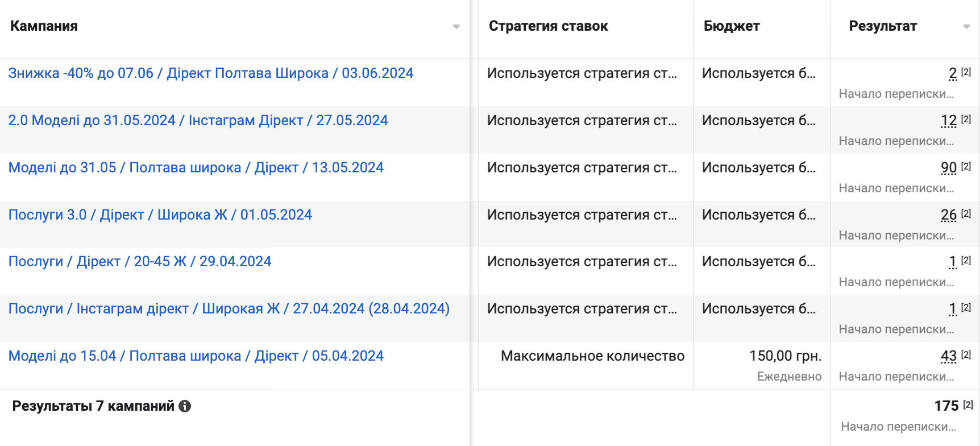Click footnote [2] next to result 90

pyautogui.click(x=966, y=166)
